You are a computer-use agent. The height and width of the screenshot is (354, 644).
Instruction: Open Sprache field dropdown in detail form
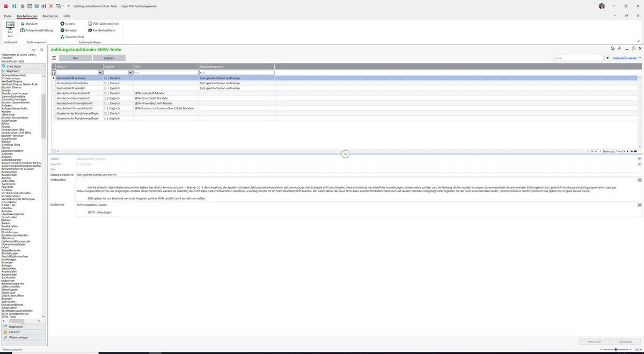tap(639, 164)
